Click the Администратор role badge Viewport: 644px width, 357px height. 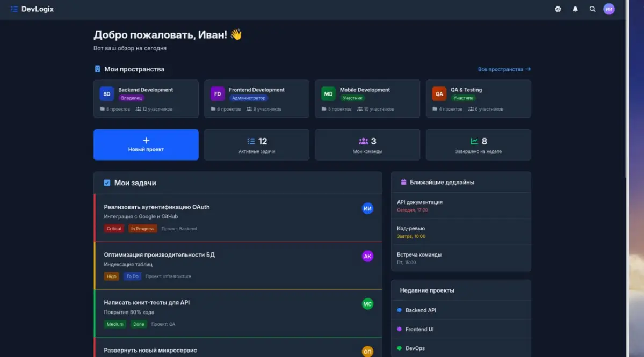(249, 98)
